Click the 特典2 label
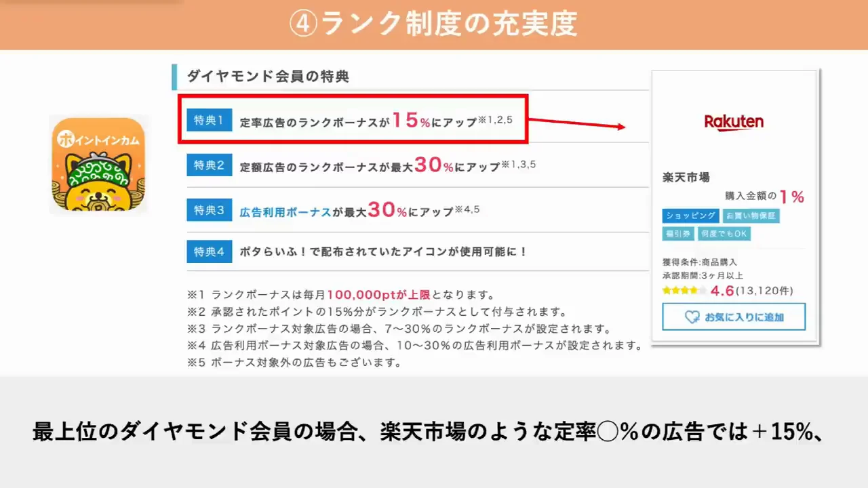The width and height of the screenshot is (868, 488). [x=209, y=165]
